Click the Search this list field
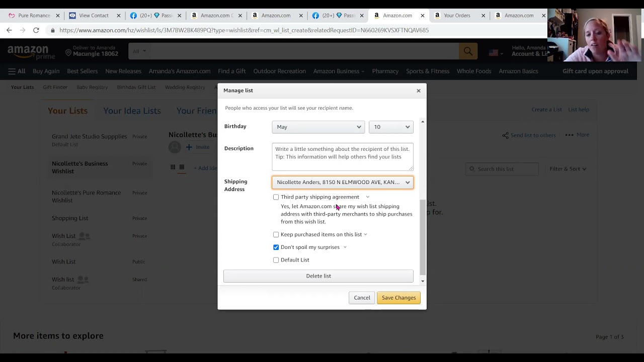644x362 pixels. [501, 169]
